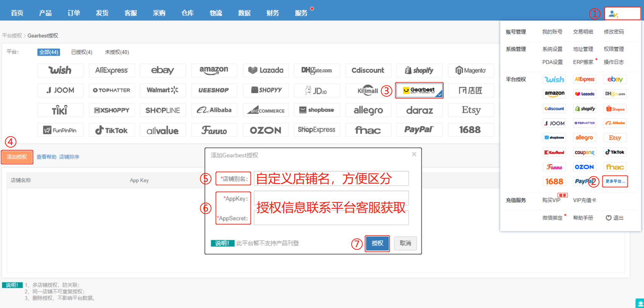Select the SHOPLINE platform tile
The image size is (644, 308).
pos(163,110)
